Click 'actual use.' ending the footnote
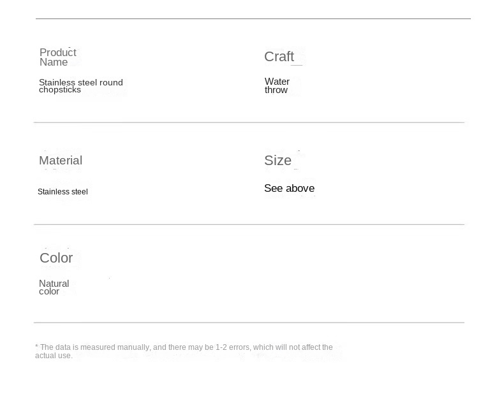Screen dimensions: 504x420 (54, 356)
